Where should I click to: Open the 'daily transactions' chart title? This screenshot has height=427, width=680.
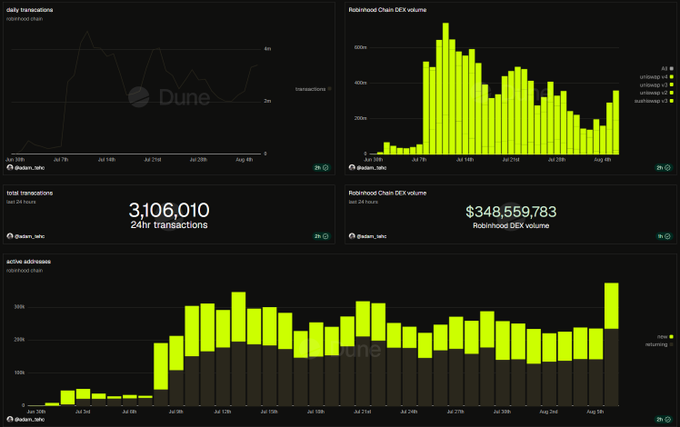(29, 10)
